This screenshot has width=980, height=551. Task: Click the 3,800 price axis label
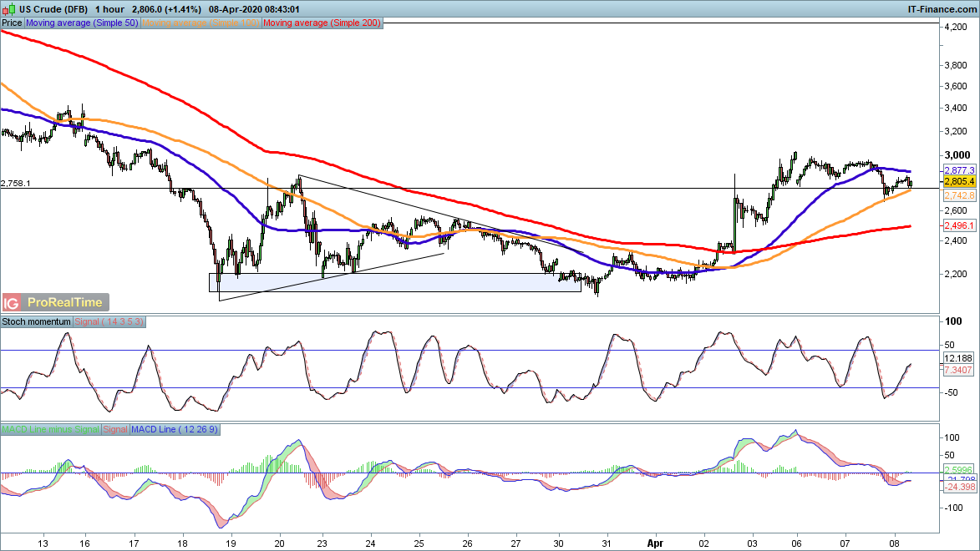(x=957, y=65)
